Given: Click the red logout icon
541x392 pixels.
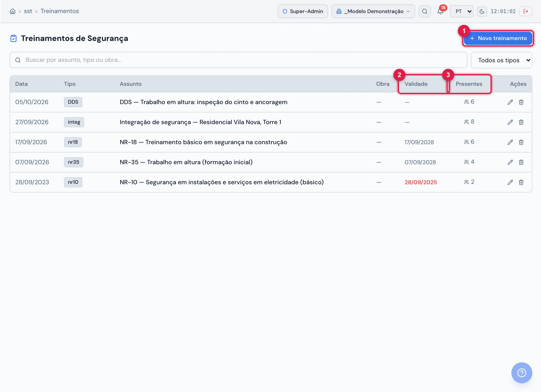Looking at the screenshot, I should pos(526,11).
